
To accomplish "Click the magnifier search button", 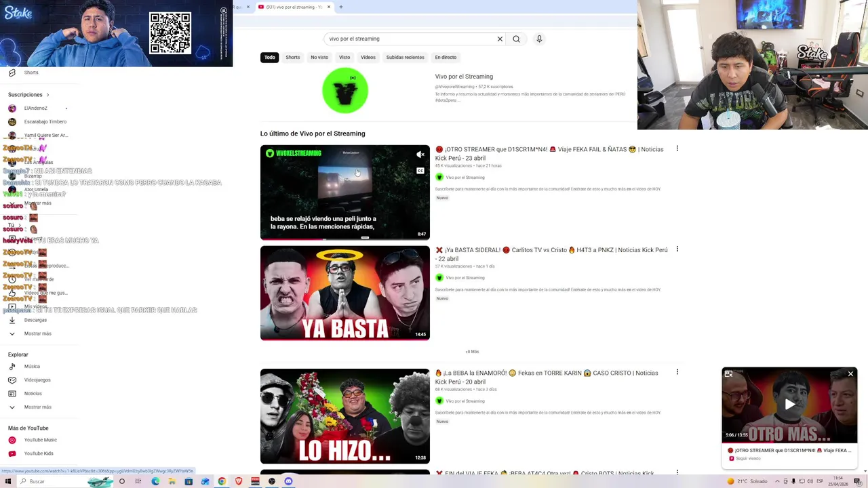I will 516,39.
